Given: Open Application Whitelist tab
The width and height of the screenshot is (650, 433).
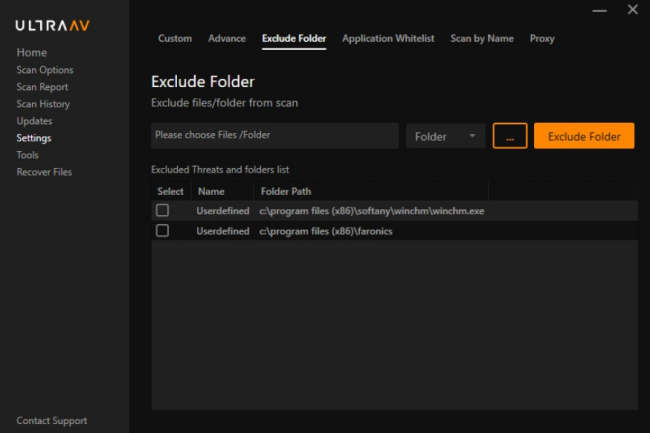Looking at the screenshot, I should click(x=388, y=39).
